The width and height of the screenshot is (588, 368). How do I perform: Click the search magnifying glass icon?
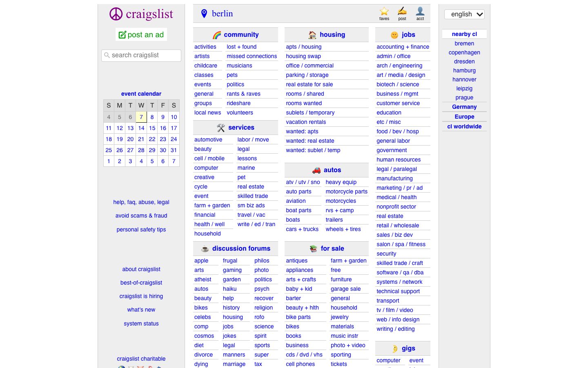coord(107,55)
